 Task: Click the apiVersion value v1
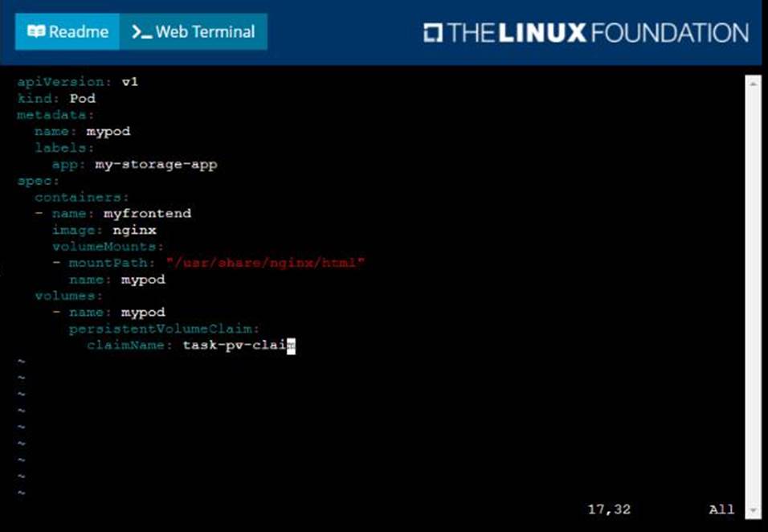tap(130, 82)
